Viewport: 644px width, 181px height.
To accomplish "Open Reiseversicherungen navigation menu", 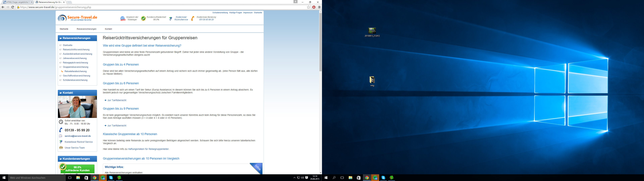I will pyautogui.click(x=87, y=29).
